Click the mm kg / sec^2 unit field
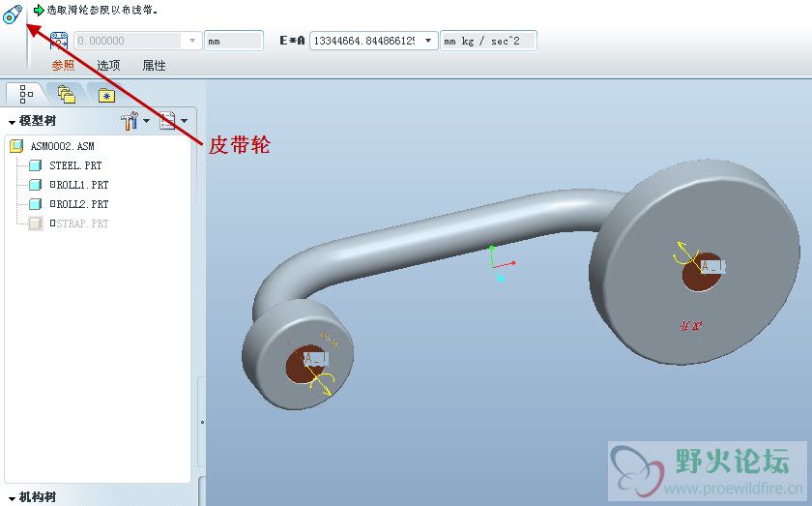812x506 pixels. (x=488, y=41)
